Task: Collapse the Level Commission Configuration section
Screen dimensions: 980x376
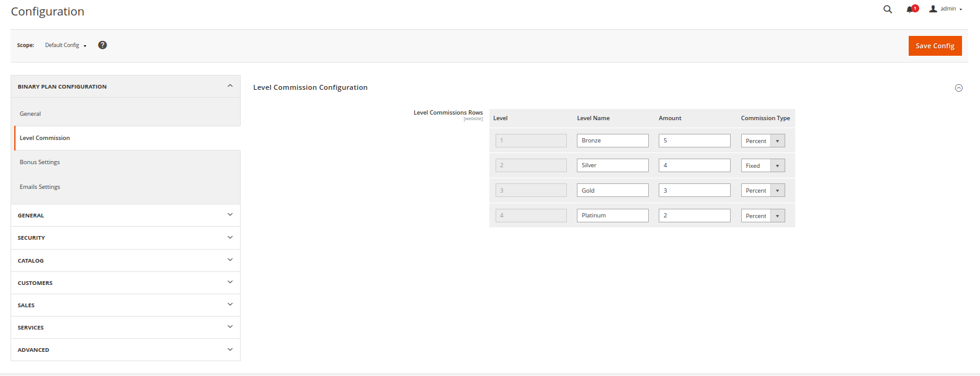Action: tap(958, 88)
